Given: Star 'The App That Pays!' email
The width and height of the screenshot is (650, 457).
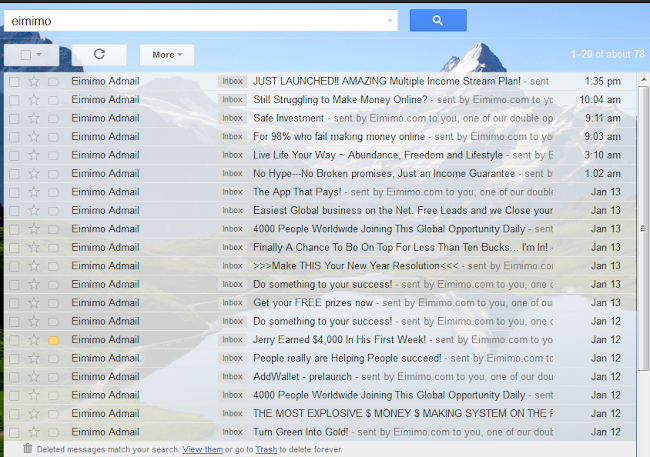Looking at the screenshot, I should [x=34, y=192].
